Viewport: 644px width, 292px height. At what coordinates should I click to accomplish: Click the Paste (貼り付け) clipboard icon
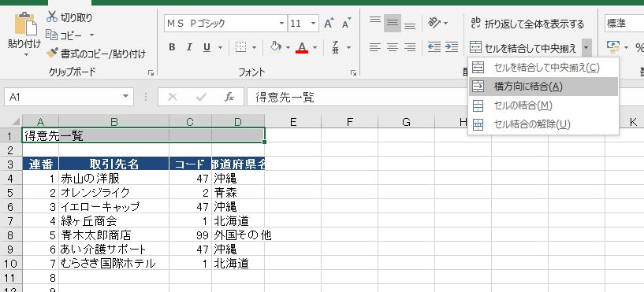(25, 24)
